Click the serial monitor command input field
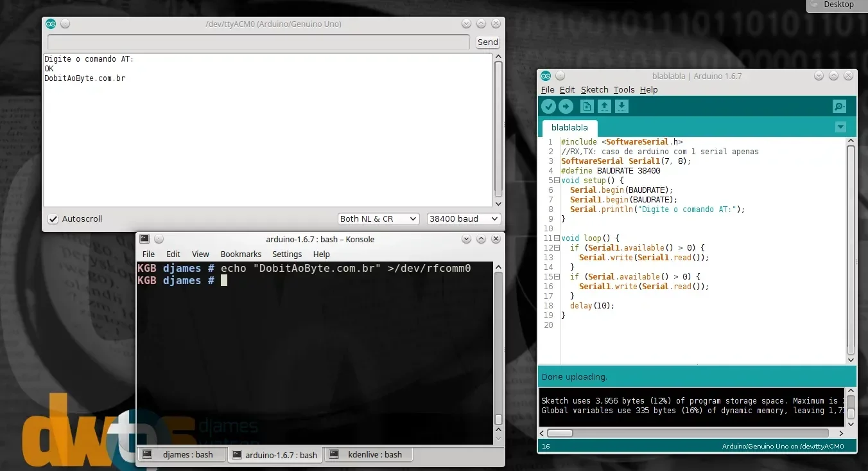The height and width of the screenshot is (471, 868). [x=259, y=42]
